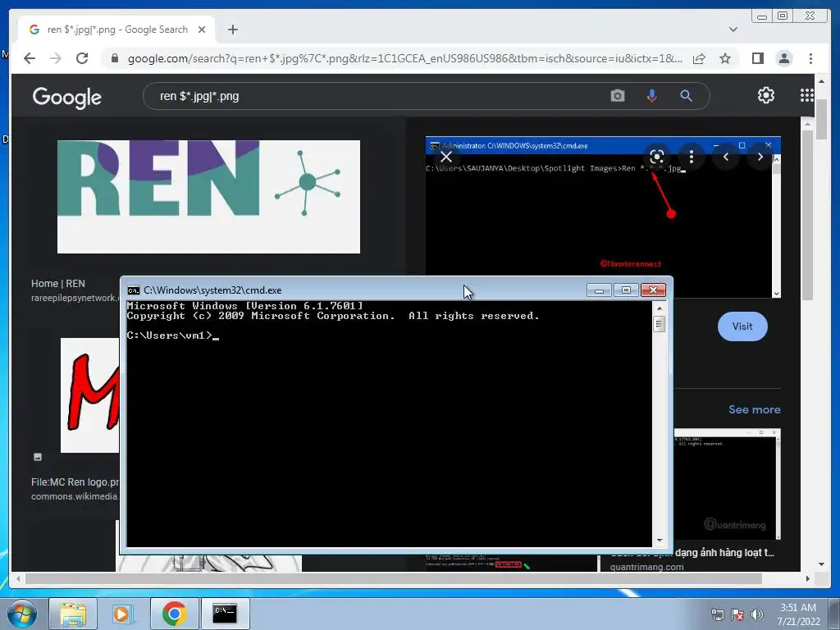Open the Chrome profile avatar
The image size is (840, 630).
(x=784, y=58)
